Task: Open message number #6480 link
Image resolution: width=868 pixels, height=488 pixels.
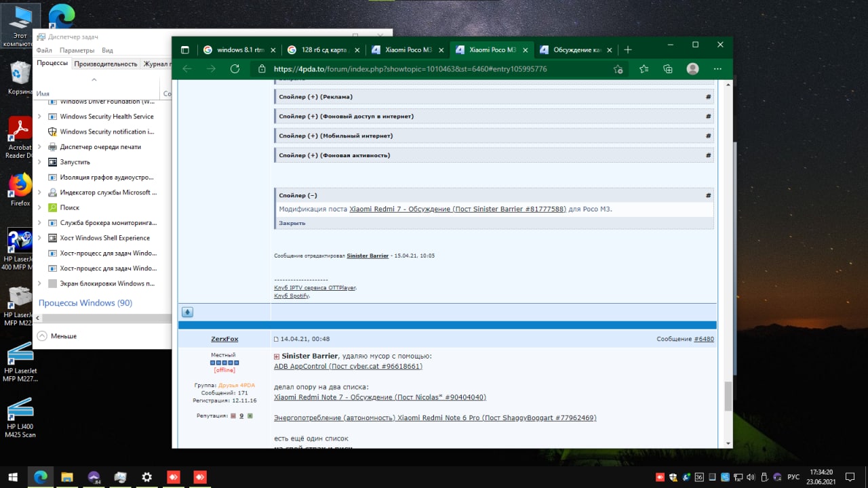Action: 704,339
